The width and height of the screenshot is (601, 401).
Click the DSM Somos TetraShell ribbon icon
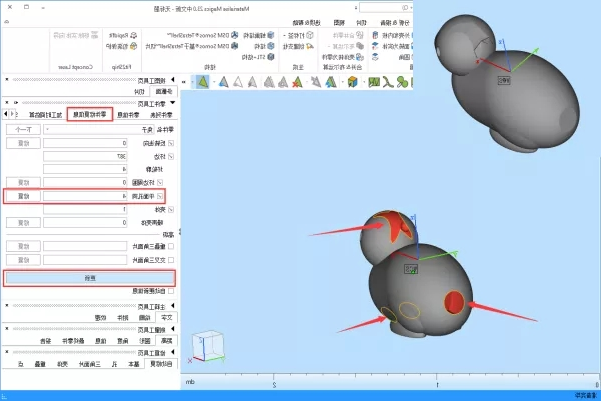tap(235, 35)
